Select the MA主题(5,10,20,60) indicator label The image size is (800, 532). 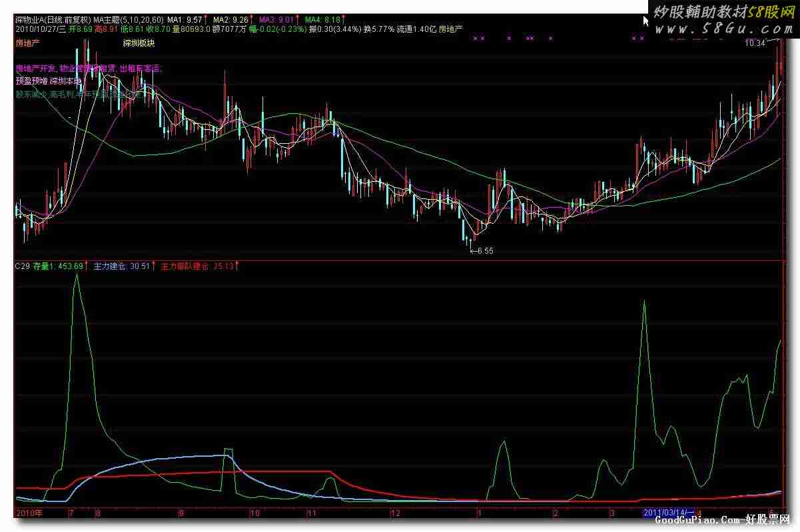coord(128,20)
